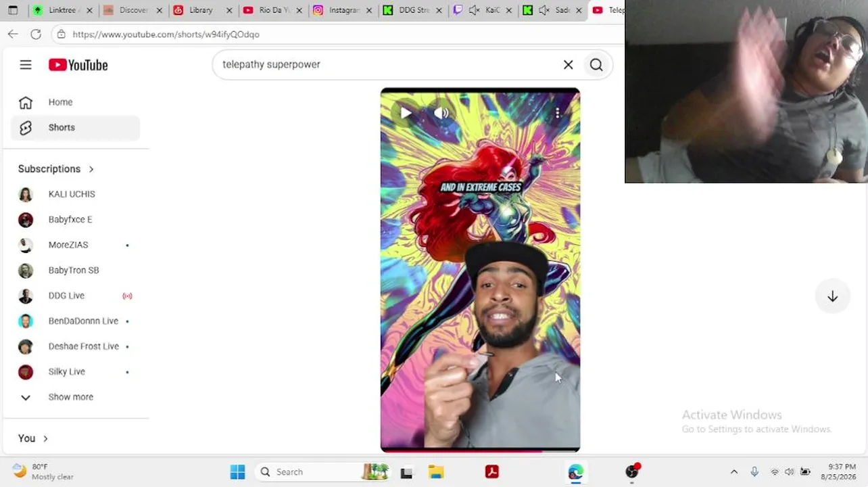View site information lock icon
Screen dimensions: 868x487
(x=61, y=34)
